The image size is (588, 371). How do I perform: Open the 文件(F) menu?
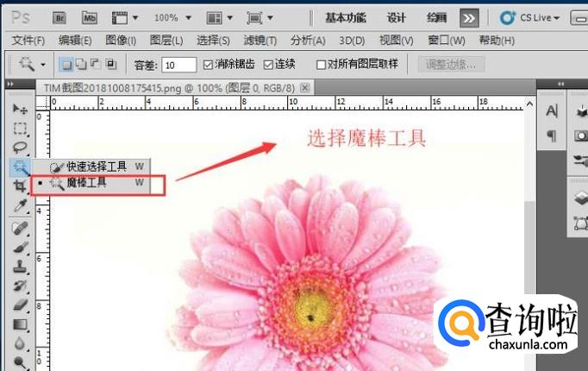tap(28, 41)
